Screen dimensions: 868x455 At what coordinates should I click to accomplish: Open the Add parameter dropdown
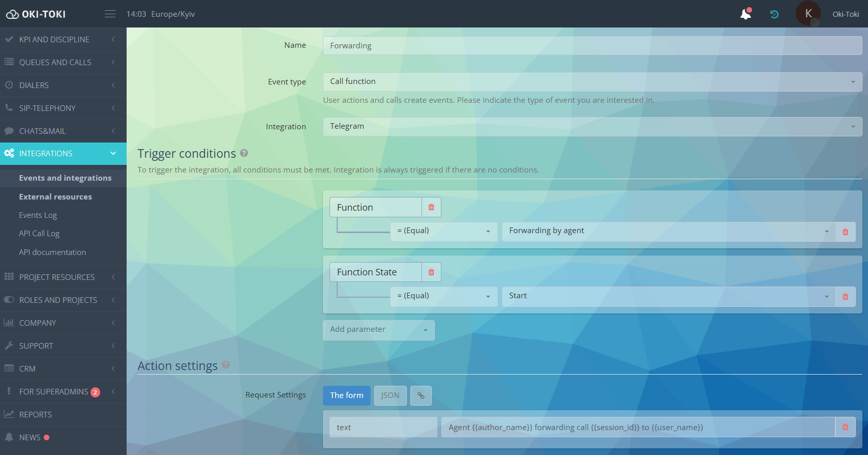pos(378,330)
